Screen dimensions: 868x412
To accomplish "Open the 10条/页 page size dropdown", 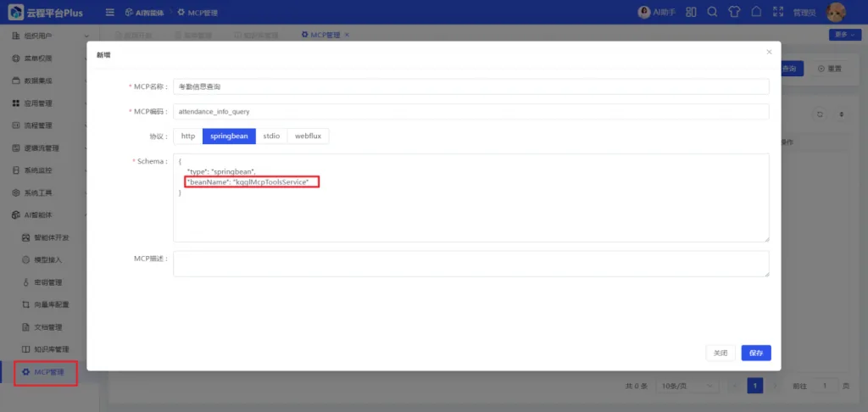I will pyautogui.click(x=687, y=386).
